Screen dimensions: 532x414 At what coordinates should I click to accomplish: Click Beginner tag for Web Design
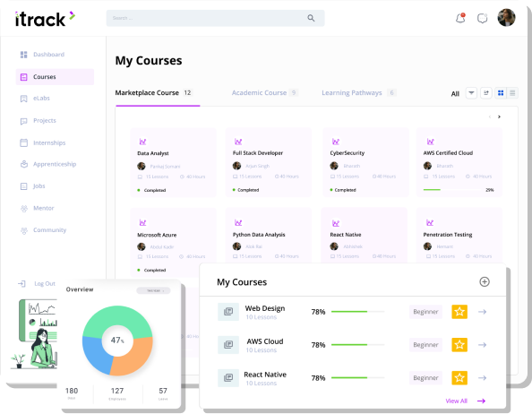tap(425, 312)
